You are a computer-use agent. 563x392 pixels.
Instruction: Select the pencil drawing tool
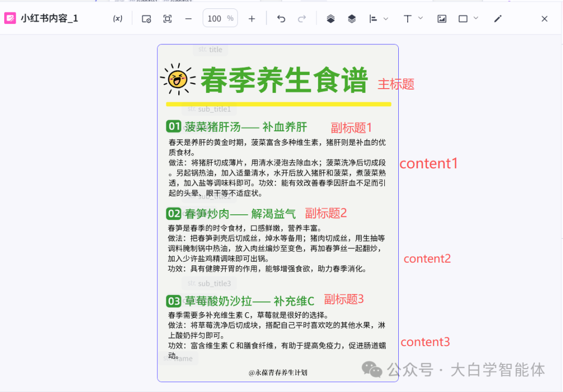point(498,19)
